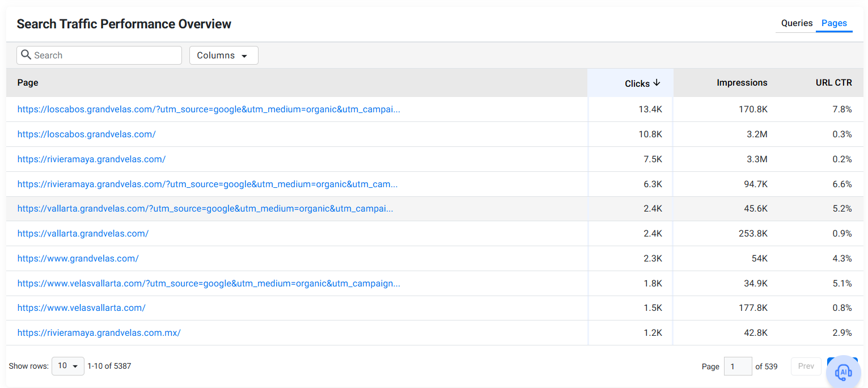Open https://www.grandvelas.com/ link
This screenshot has width=868, height=388.
(78, 259)
